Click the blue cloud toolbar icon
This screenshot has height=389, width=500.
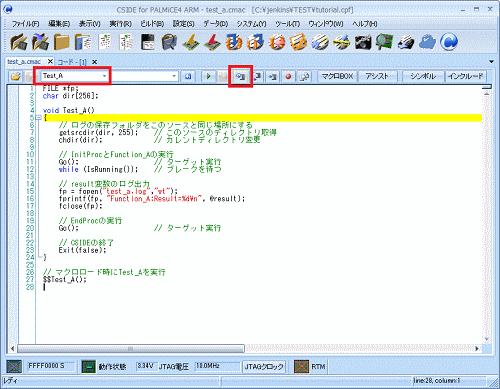[x=427, y=42]
